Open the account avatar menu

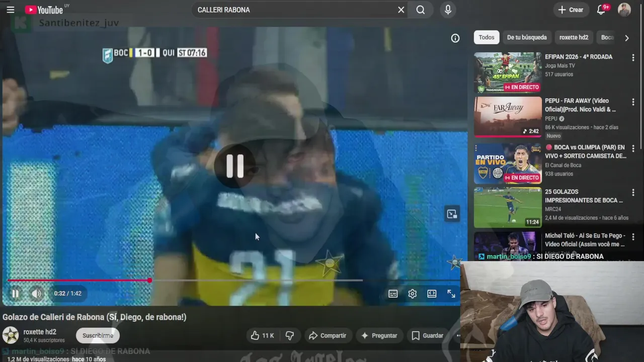tap(624, 10)
